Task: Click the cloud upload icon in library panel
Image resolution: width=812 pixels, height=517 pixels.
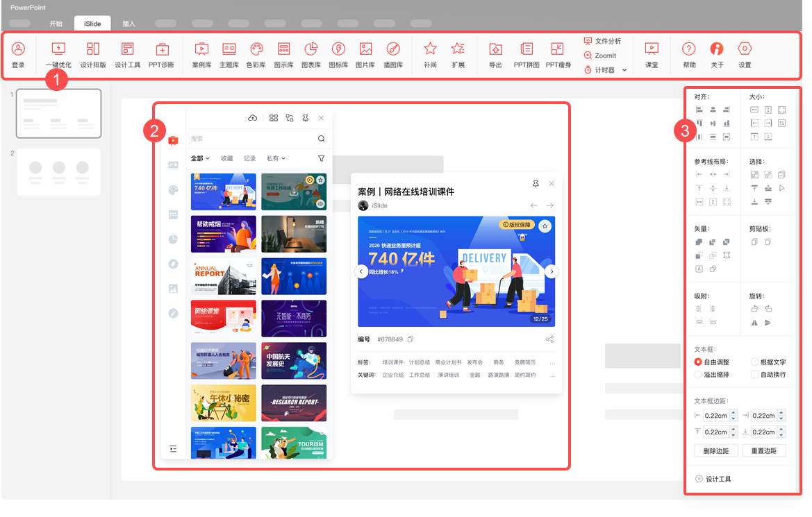Action: [253, 118]
